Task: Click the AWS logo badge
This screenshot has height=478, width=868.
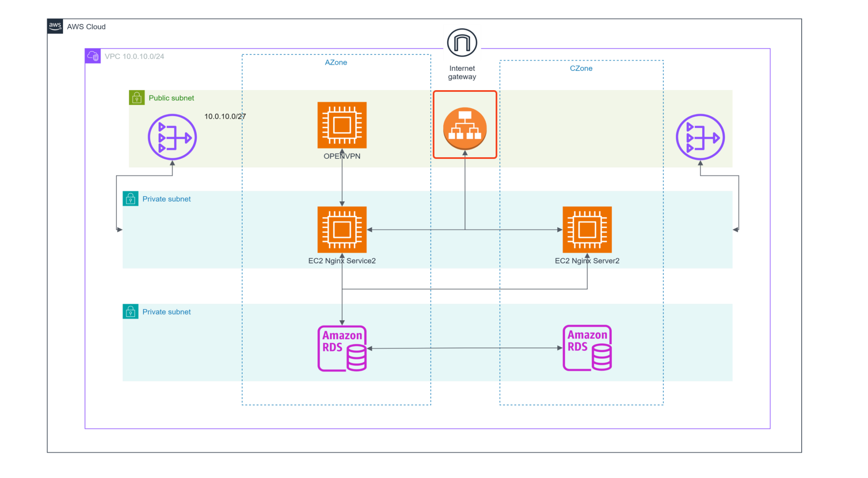Action: tap(55, 26)
